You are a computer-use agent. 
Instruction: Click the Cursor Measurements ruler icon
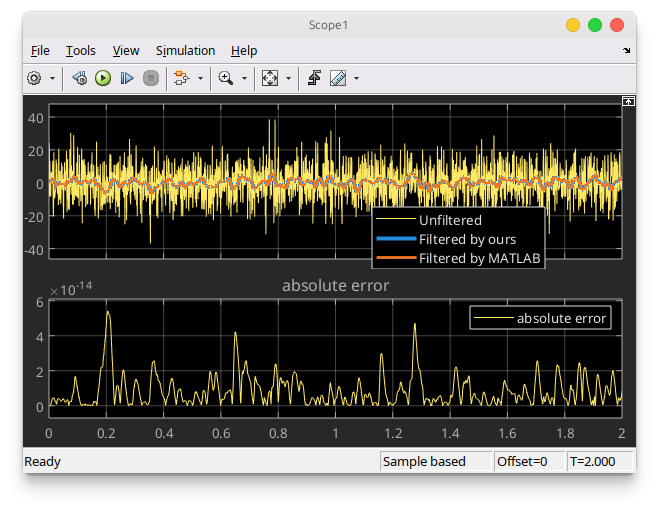tap(338, 78)
